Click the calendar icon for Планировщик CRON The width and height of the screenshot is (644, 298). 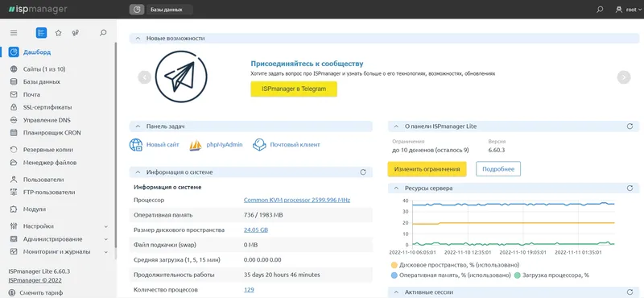point(14,133)
